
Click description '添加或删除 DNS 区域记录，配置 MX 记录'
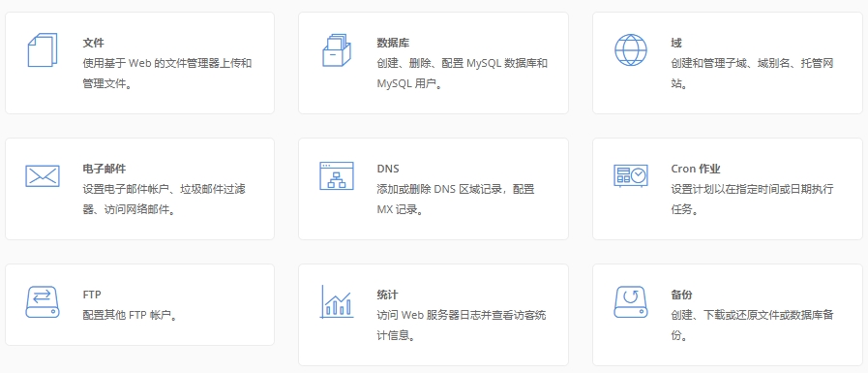456,200
